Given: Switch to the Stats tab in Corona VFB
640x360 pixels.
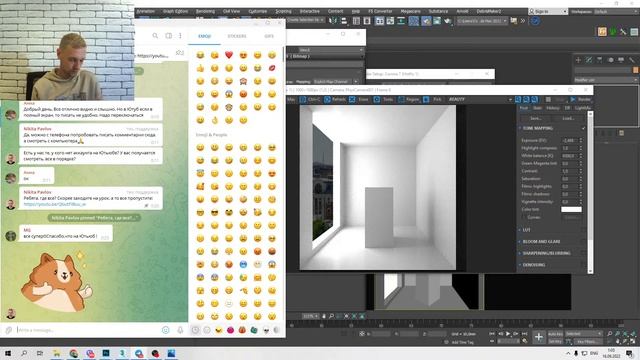Looking at the screenshot, I should 537,108.
